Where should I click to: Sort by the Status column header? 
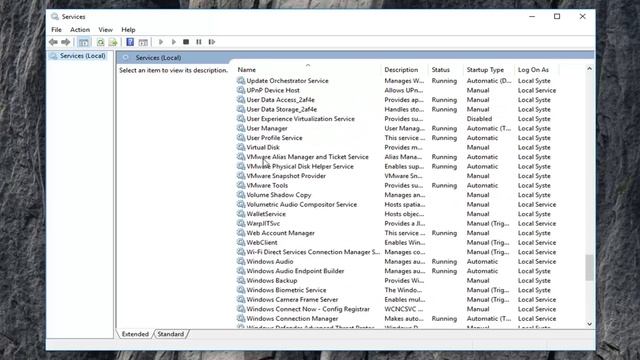click(x=446, y=70)
